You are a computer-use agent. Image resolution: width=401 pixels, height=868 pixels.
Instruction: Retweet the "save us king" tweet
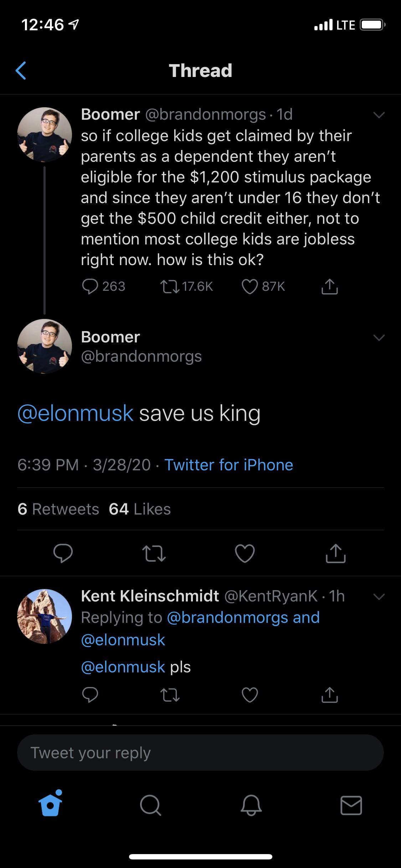pos(154,553)
